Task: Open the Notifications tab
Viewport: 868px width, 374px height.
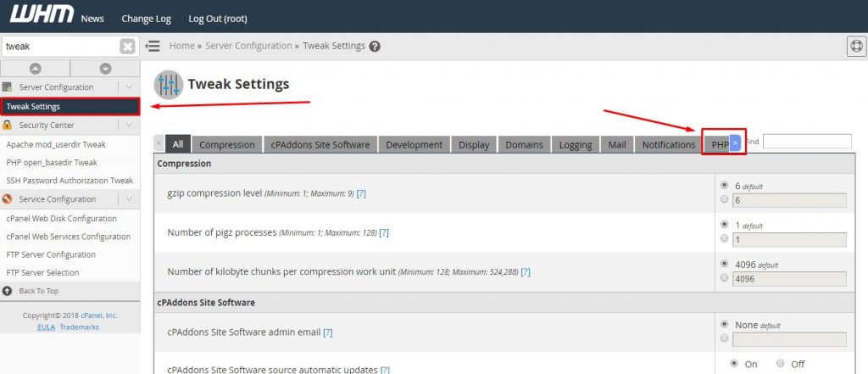Action: (x=668, y=145)
